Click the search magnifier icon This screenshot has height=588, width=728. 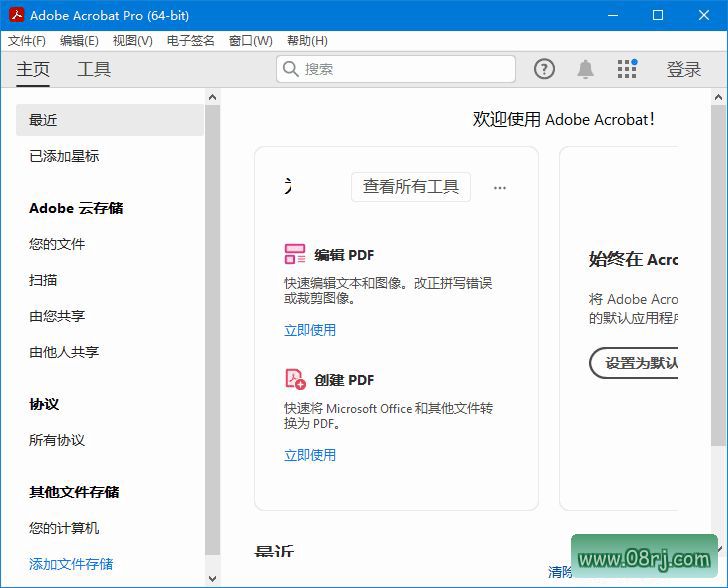[x=291, y=69]
